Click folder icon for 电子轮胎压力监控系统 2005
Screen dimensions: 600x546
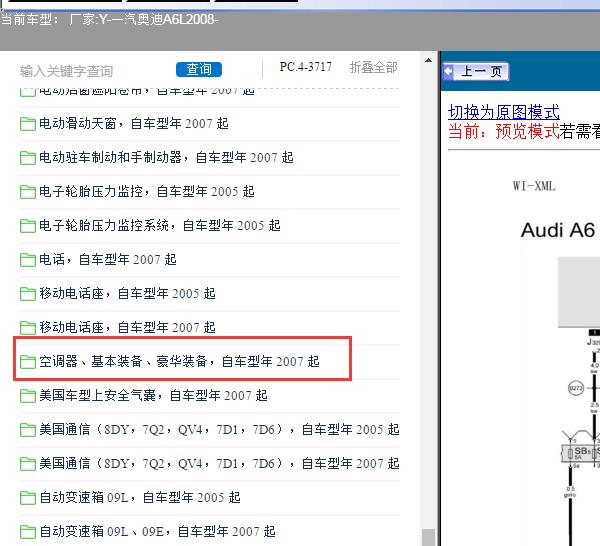pos(28,226)
